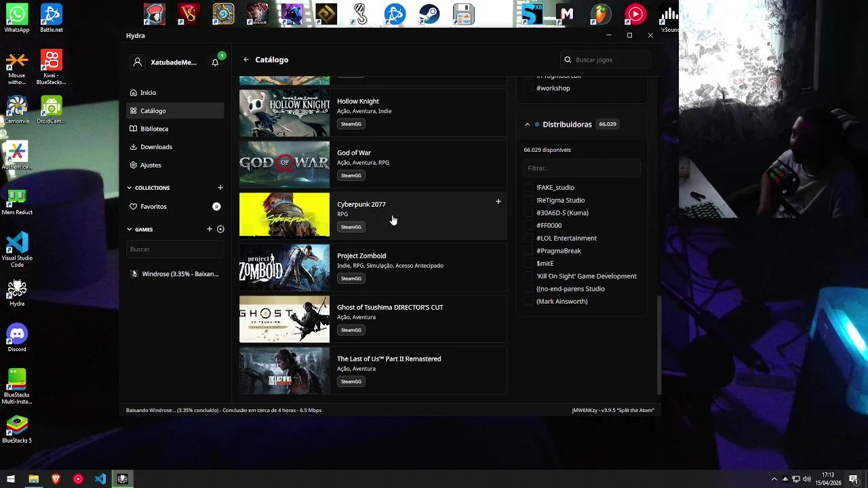Collapse the GAMES sidebar section
The width and height of the screenshot is (868, 488).
[x=130, y=229]
